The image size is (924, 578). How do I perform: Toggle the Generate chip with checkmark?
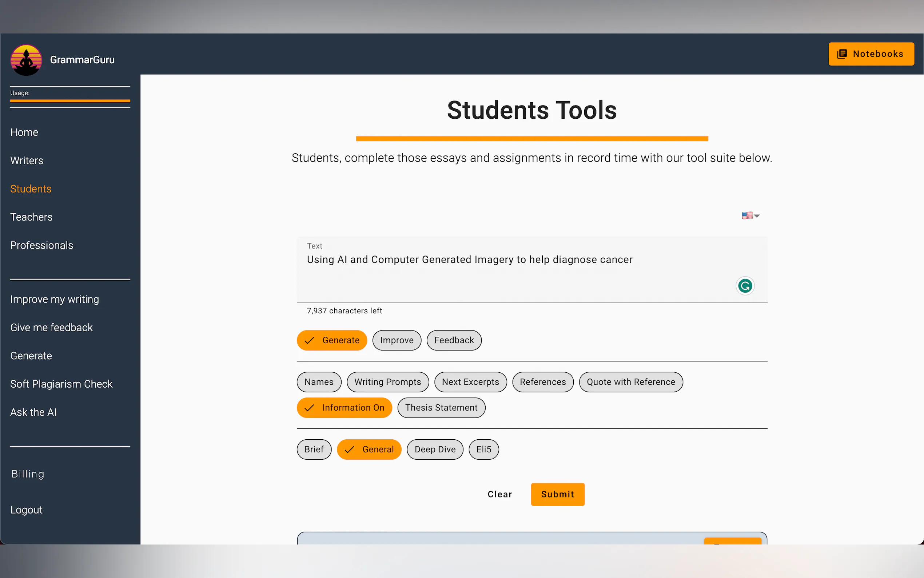coord(331,340)
